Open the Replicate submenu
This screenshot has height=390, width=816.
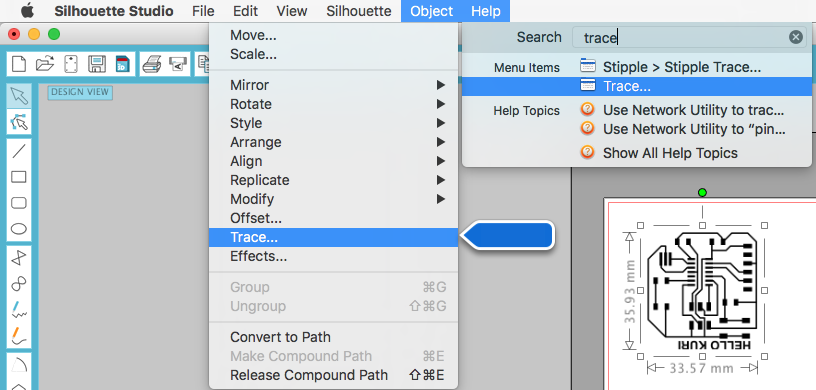click(x=333, y=180)
